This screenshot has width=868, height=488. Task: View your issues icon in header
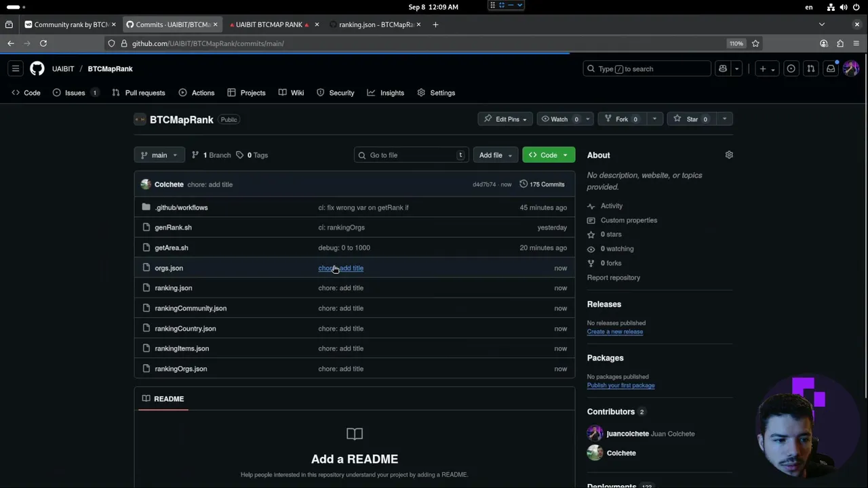791,68
